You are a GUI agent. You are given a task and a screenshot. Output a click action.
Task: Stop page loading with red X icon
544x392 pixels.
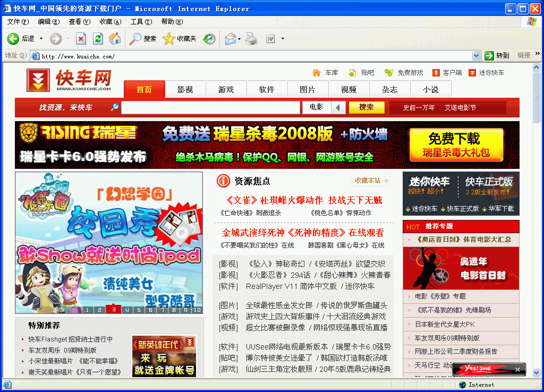click(x=81, y=38)
